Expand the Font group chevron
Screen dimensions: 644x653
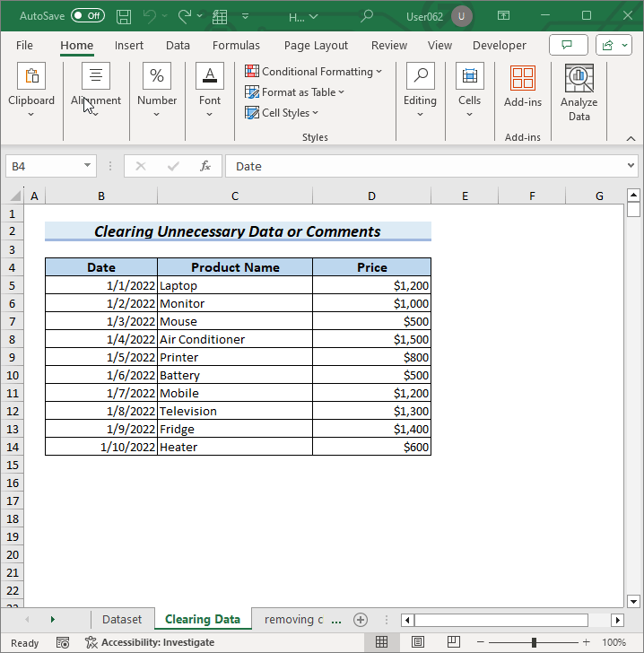point(210,114)
